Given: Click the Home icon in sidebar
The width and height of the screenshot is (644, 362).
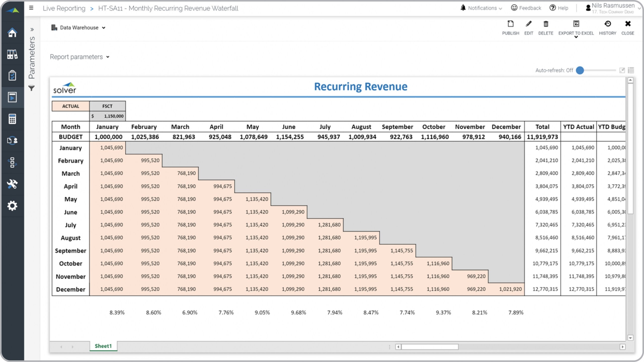Looking at the screenshot, I should point(12,32).
